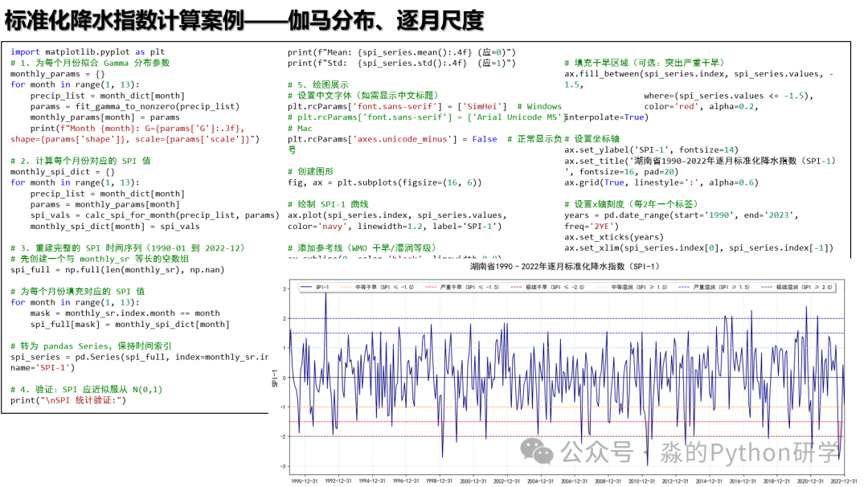Viewport: 868px width, 487px height.
Task: Select the 'spi_series = pd.Series(...)' line
Action: [140, 357]
